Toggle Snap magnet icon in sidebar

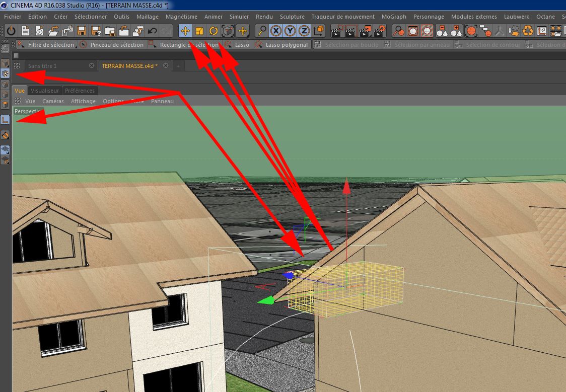[5, 135]
